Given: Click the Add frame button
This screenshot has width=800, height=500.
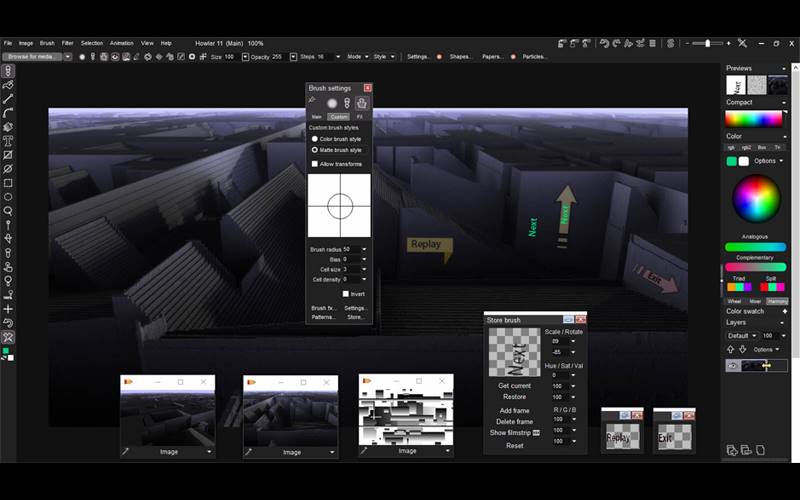Looking at the screenshot, I should [x=514, y=411].
